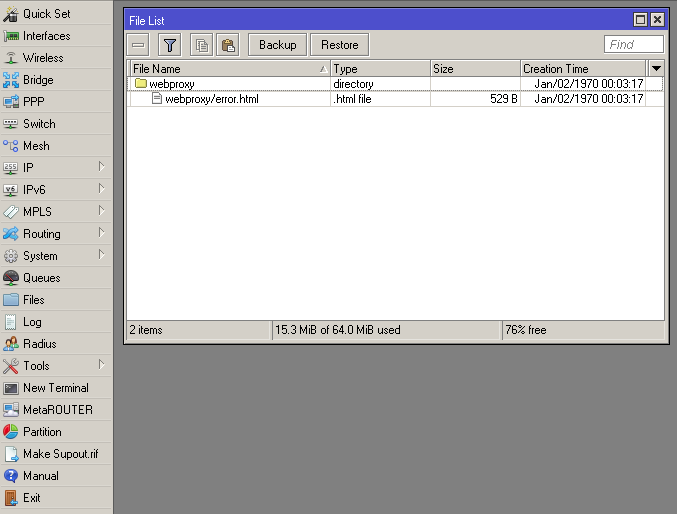Select the webproxy/error.html file row
This screenshot has width=677, height=514.
tap(395, 99)
